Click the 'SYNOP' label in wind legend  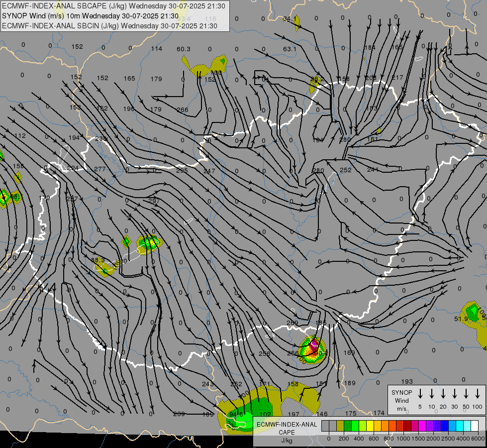[401, 392]
